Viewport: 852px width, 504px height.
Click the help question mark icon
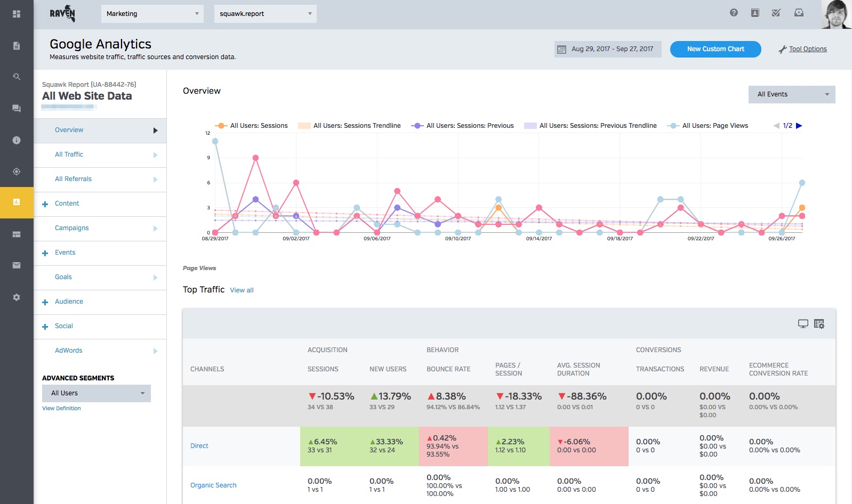coord(734,13)
